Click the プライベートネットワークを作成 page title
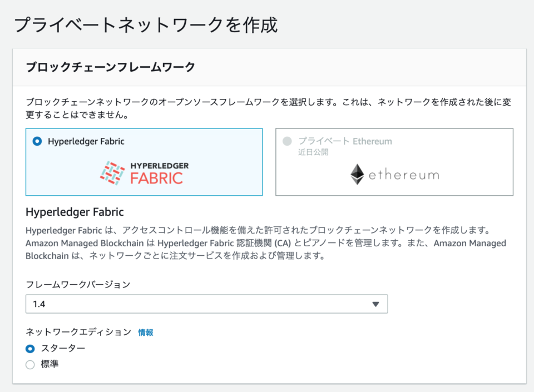 tap(146, 25)
